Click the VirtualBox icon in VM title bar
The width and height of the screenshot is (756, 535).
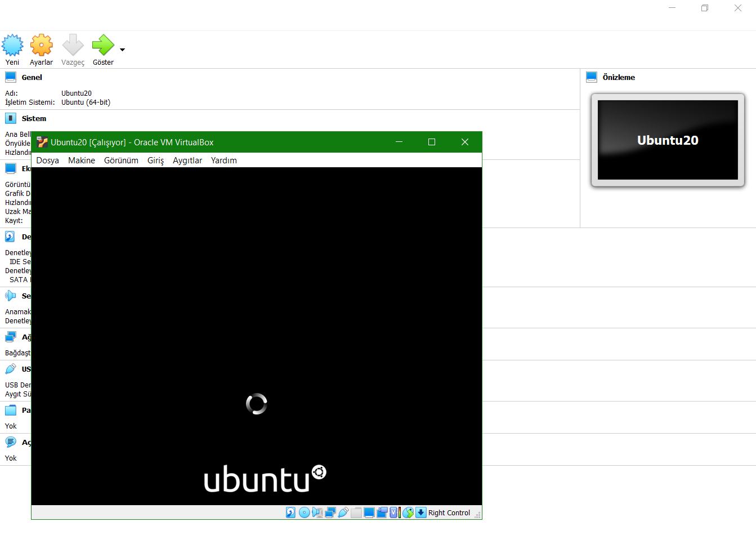tap(42, 142)
